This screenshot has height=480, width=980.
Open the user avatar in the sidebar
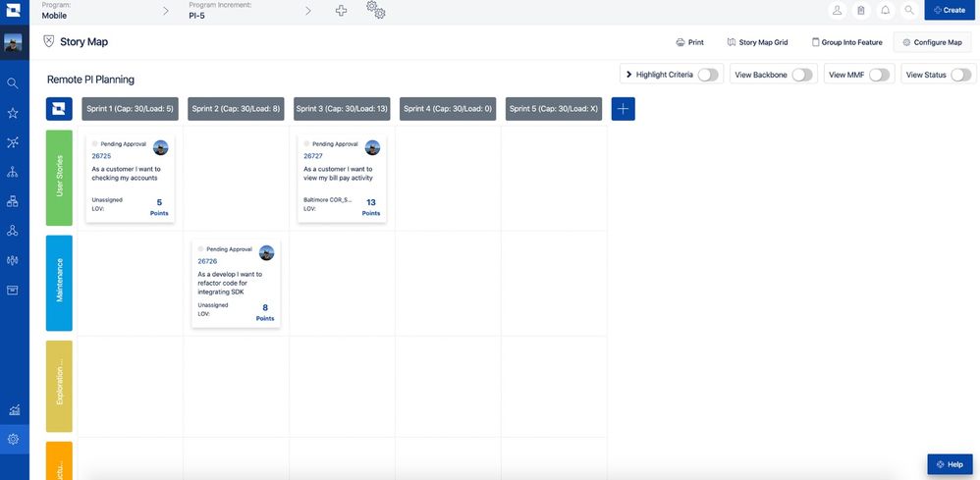click(13, 42)
